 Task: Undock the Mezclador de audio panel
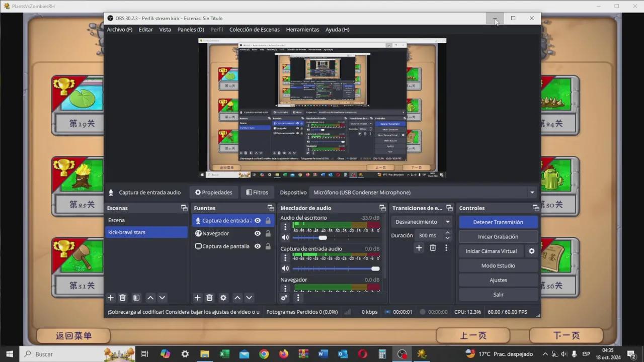pos(382,208)
